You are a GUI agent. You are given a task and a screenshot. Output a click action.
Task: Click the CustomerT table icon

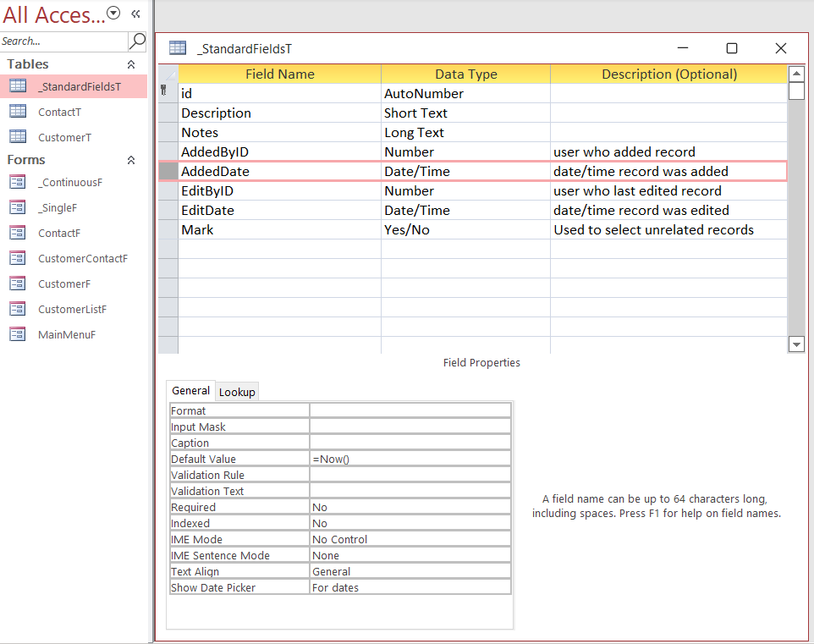[17, 137]
